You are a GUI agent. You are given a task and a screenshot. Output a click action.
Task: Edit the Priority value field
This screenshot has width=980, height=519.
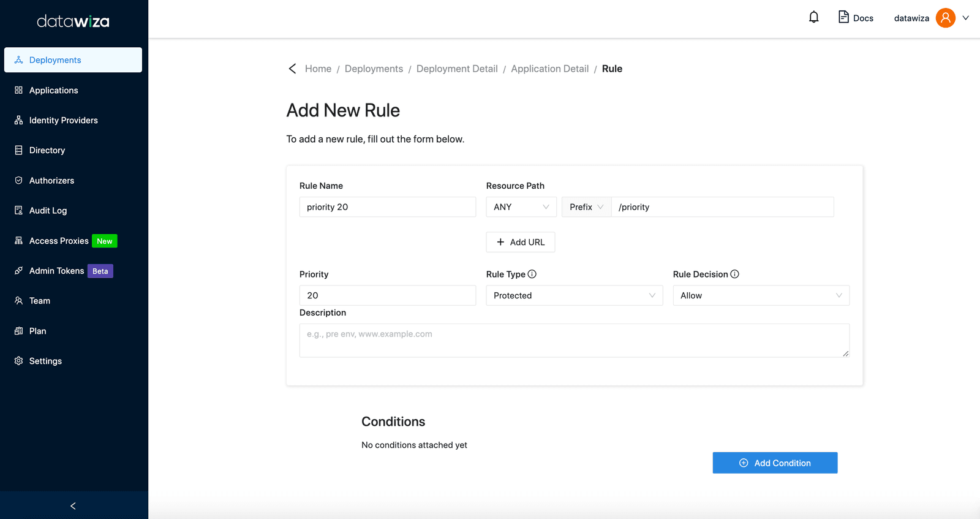point(387,295)
